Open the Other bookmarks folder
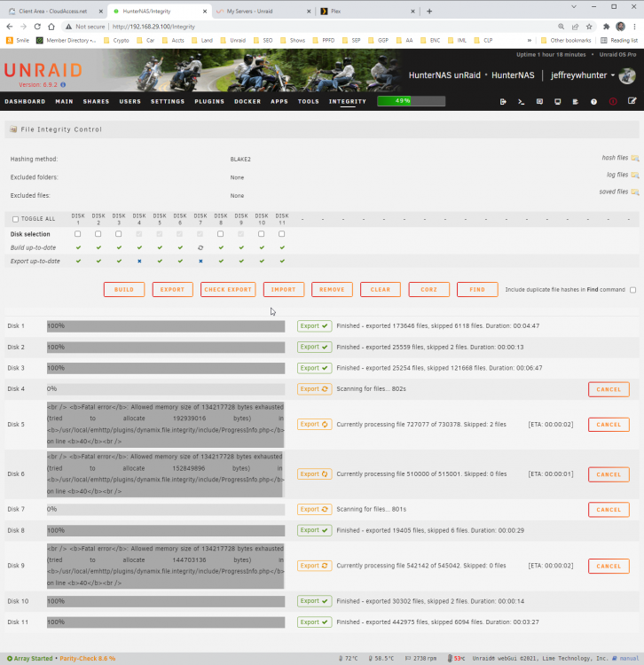The image size is (644, 665). click(566, 40)
